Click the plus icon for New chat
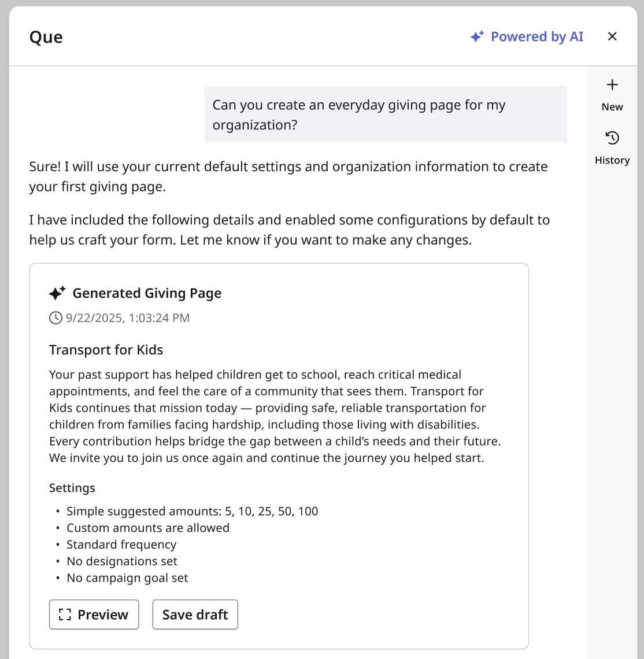The width and height of the screenshot is (644, 659). click(x=612, y=85)
